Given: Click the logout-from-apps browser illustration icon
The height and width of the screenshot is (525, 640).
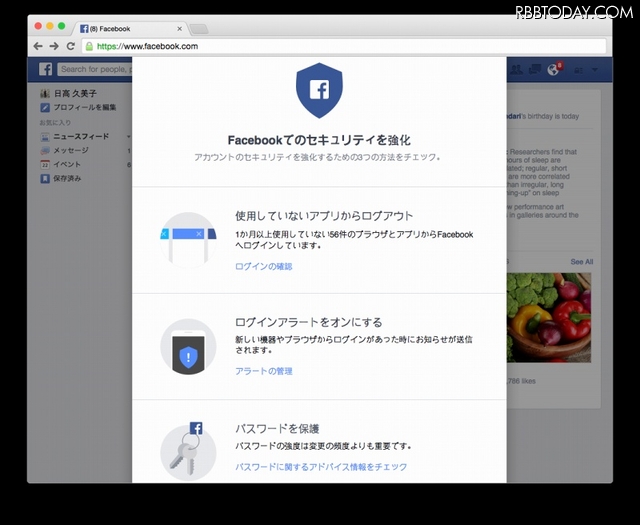Looking at the screenshot, I should pos(188,240).
